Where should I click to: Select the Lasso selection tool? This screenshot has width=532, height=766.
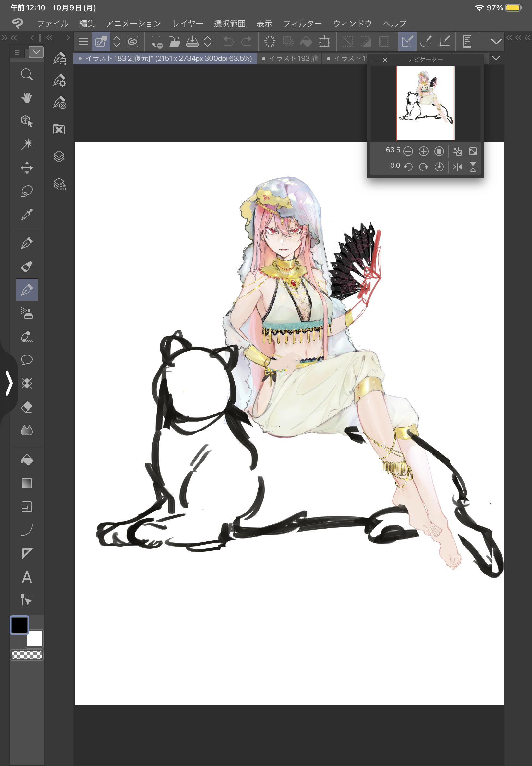[27, 191]
